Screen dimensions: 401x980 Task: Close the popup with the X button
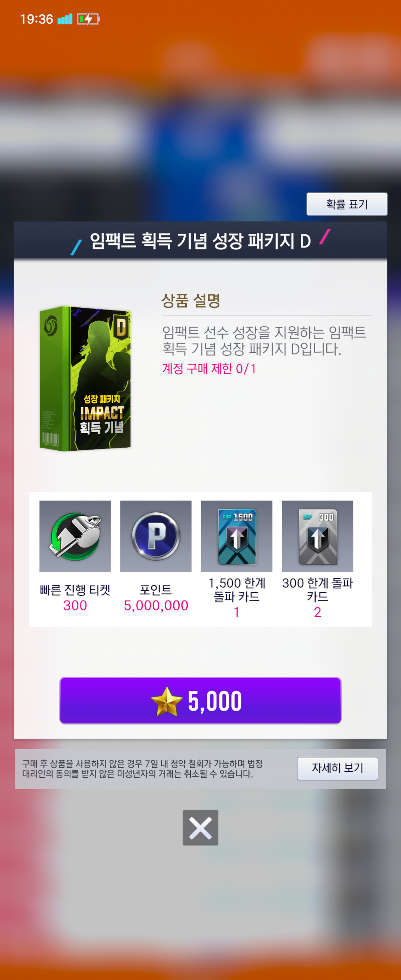(200, 827)
